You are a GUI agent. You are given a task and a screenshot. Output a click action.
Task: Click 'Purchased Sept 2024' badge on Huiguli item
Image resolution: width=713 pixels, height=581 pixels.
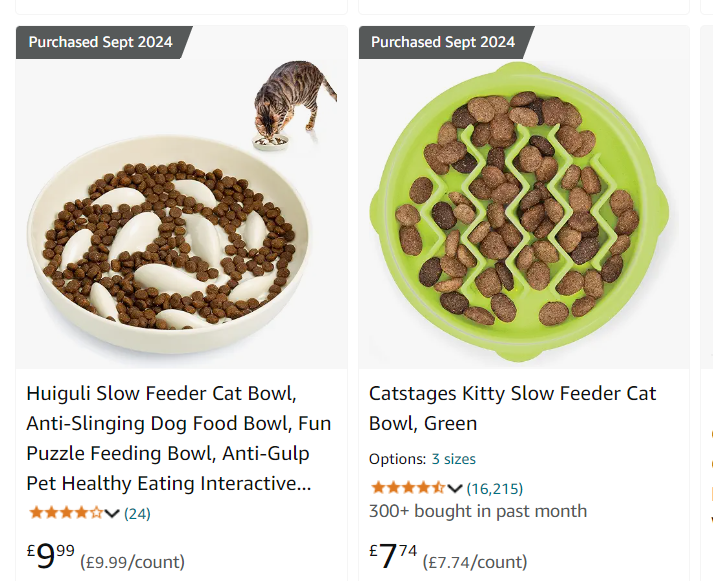(x=100, y=42)
